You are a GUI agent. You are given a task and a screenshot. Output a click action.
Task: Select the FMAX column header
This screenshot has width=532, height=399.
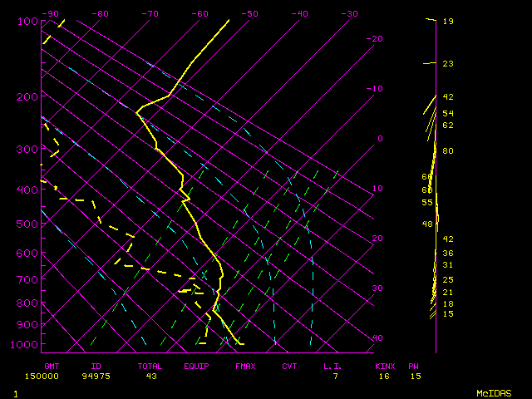click(x=245, y=366)
